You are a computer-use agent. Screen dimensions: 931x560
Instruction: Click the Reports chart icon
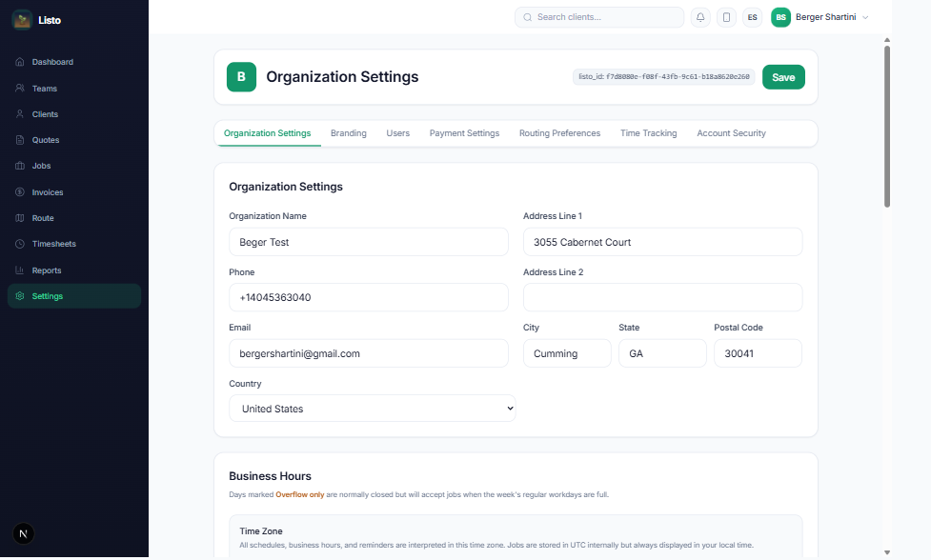click(x=20, y=270)
